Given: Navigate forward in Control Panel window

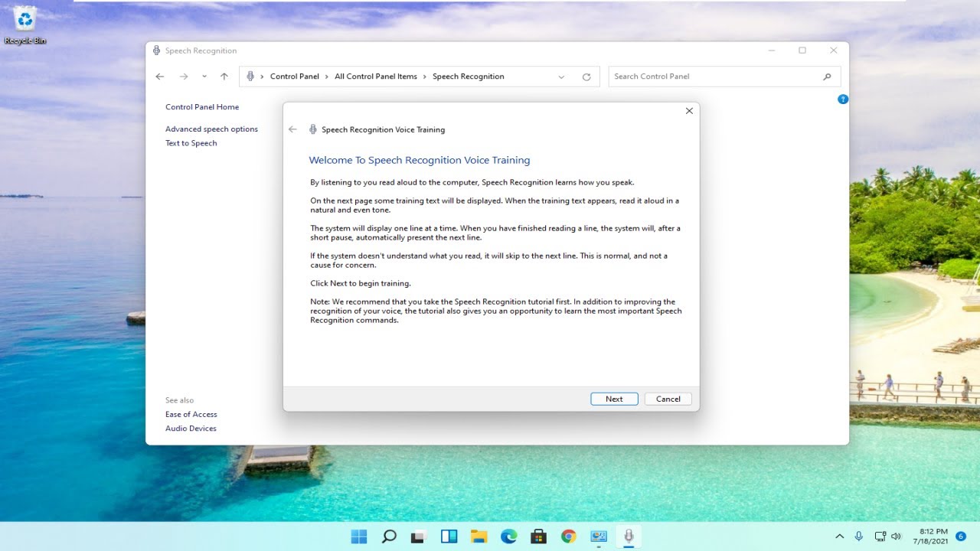Looking at the screenshot, I should pyautogui.click(x=184, y=77).
